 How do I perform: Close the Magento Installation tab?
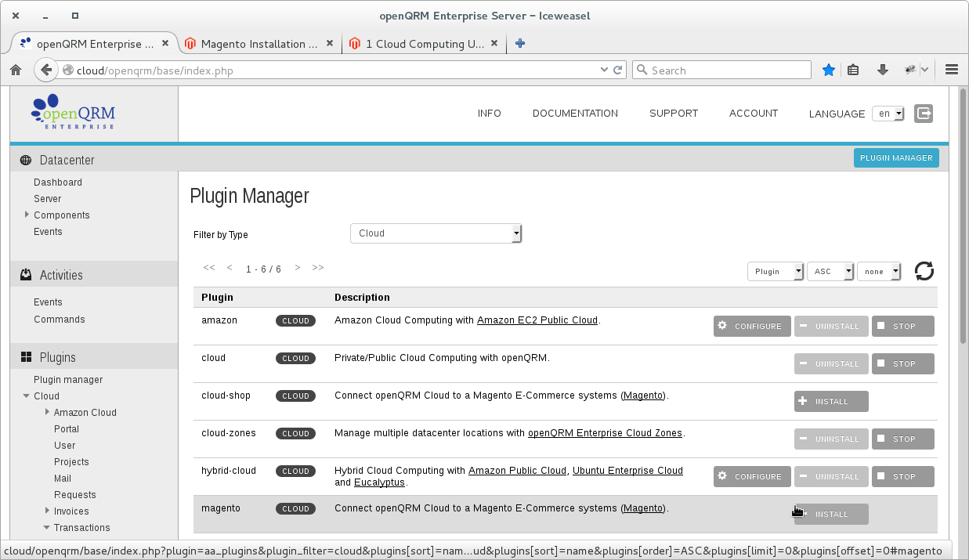[x=330, y=44]
